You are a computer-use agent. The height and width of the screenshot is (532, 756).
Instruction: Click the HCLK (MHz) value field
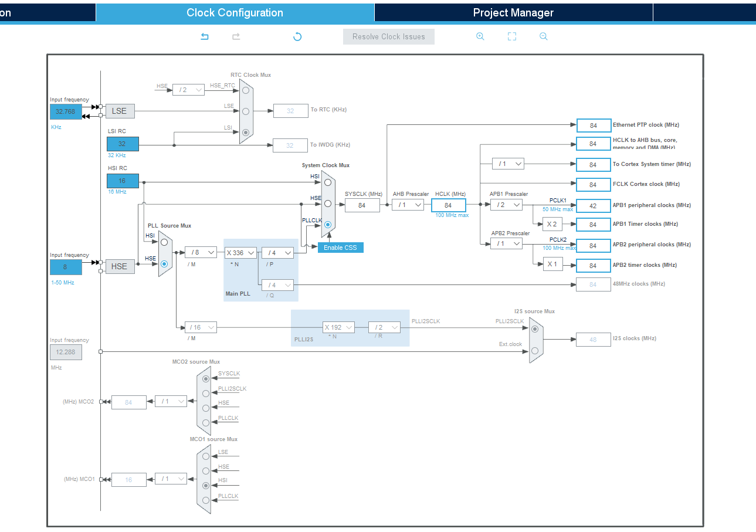pyautogui.click(x=449, y=205)
